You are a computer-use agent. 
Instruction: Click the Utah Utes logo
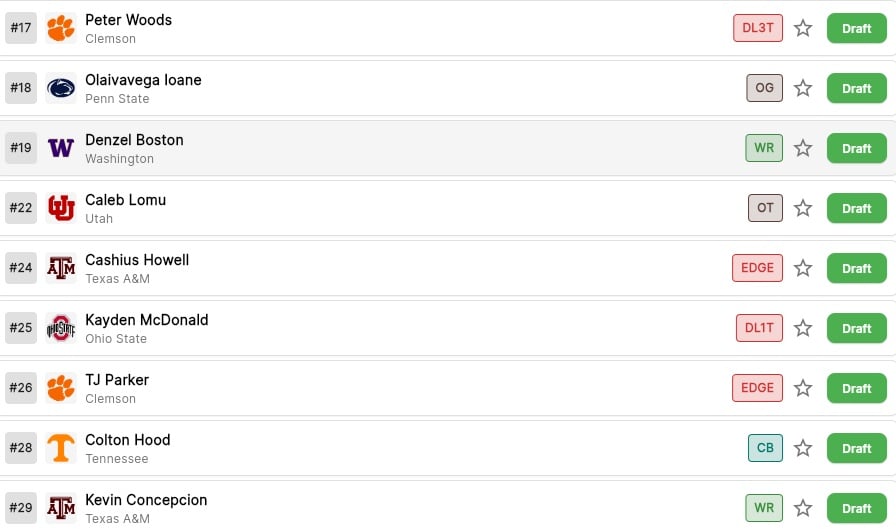[61, 208]
